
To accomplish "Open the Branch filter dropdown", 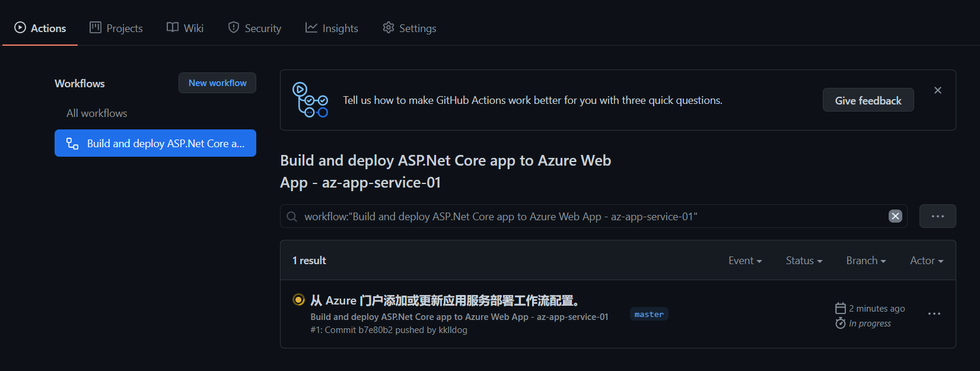I will [x=866, y=261].
